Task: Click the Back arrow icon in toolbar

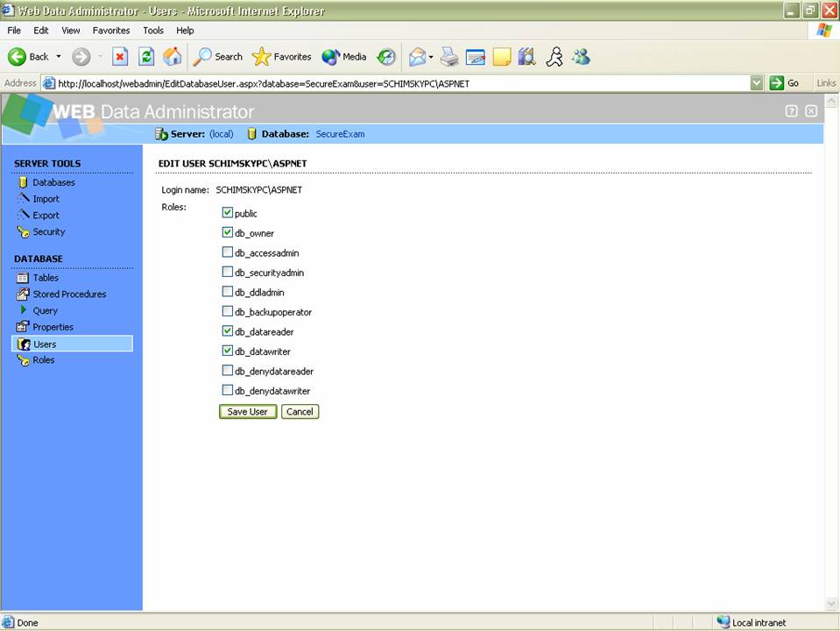Action: pyautogui.click(x=17, y=56)
